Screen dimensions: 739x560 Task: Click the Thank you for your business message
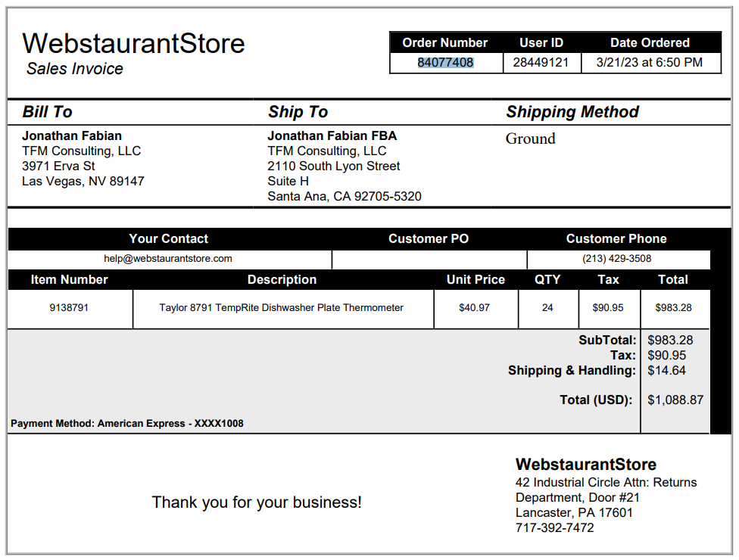point(257,502)
